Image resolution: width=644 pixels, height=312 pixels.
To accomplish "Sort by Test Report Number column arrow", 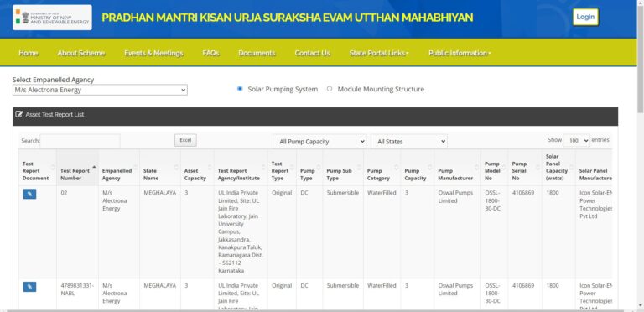I will [94, 167].
